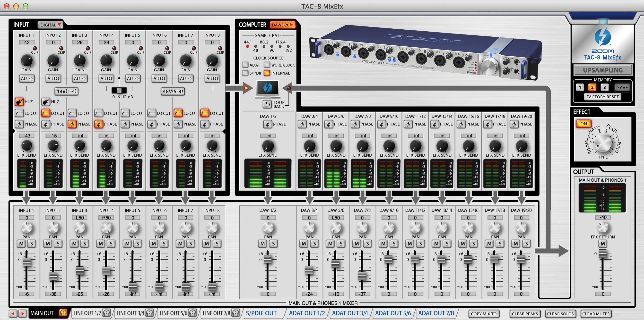Select the 96 kHz sample rate indicator
The height and width of the screenshot is (320, 644).
[x=272, y=46]
